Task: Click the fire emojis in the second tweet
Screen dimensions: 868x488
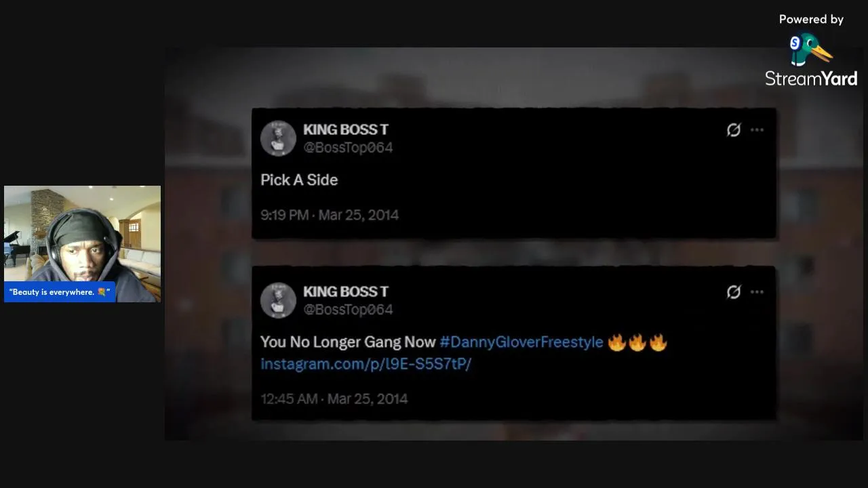Action: click(x=637, y=342)
